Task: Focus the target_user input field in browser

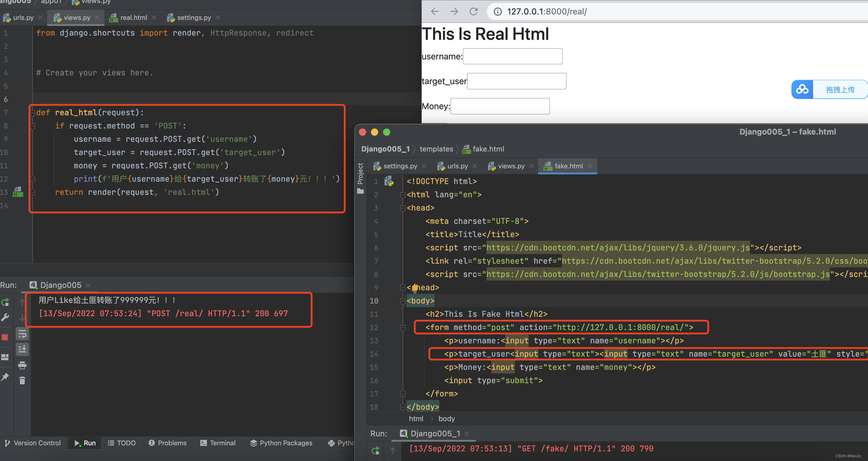Action: (x=517, y=81)
